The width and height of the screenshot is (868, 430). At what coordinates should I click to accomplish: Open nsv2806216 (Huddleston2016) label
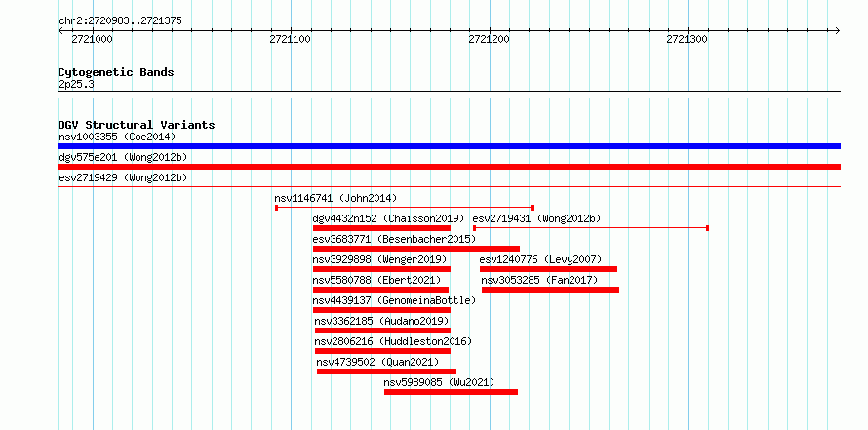tap(393, 341)
